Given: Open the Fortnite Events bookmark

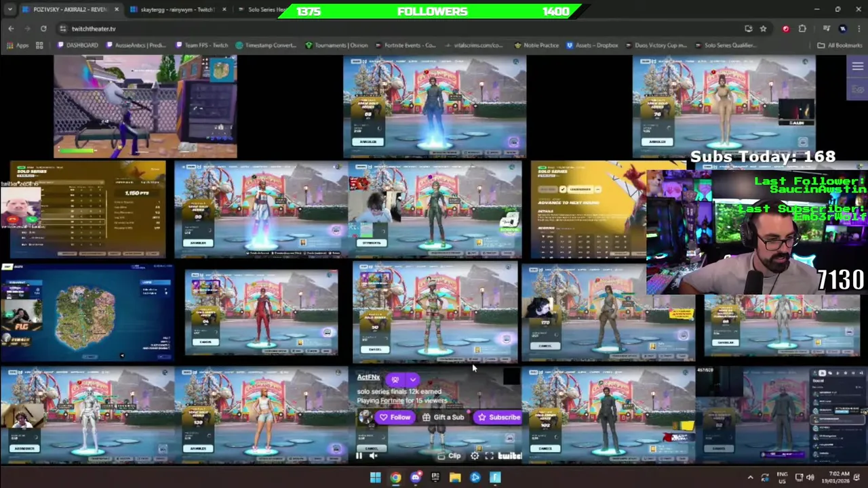Looking at the screenshot, I should click(x=407, y=45).
